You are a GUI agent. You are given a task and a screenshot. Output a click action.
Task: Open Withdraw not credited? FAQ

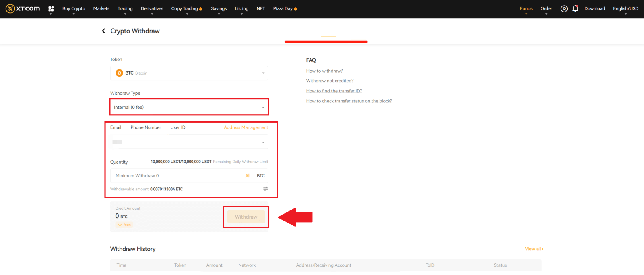pos(330,81)
